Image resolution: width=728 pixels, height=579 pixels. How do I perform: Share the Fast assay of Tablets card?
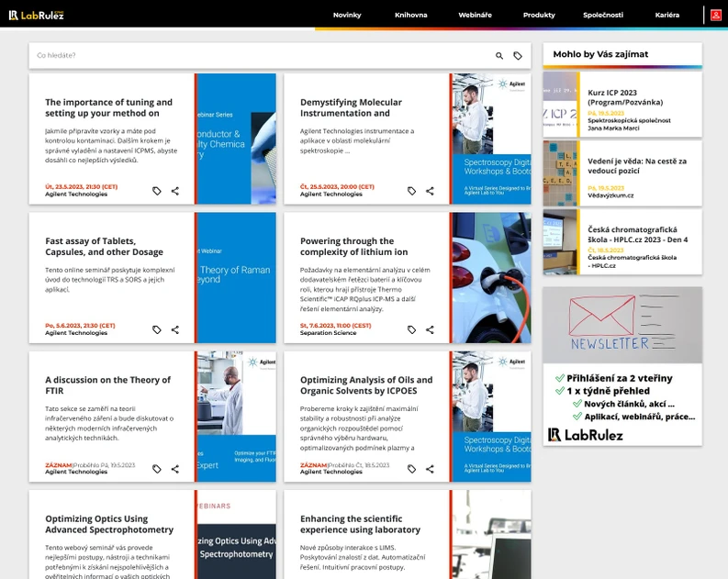(175, 329)
